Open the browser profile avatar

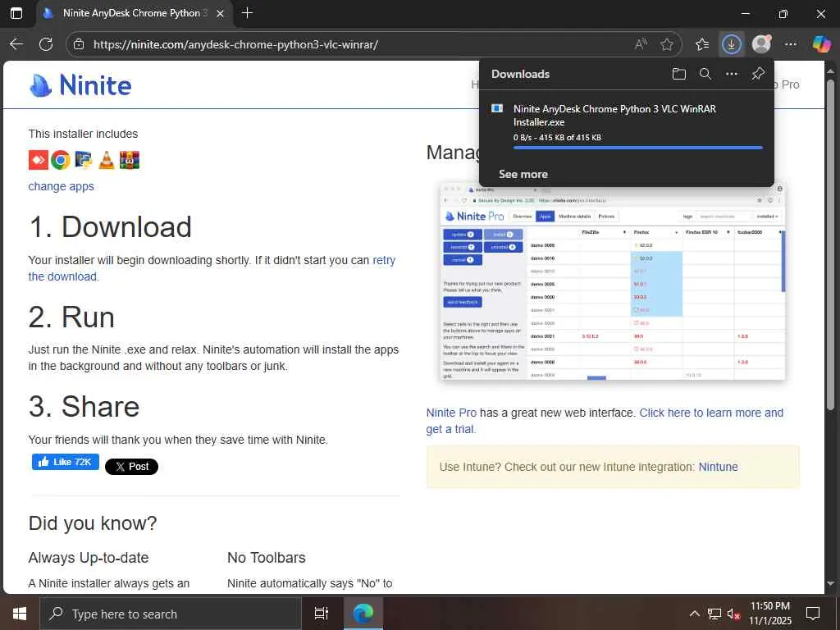[x=761, y=44]
